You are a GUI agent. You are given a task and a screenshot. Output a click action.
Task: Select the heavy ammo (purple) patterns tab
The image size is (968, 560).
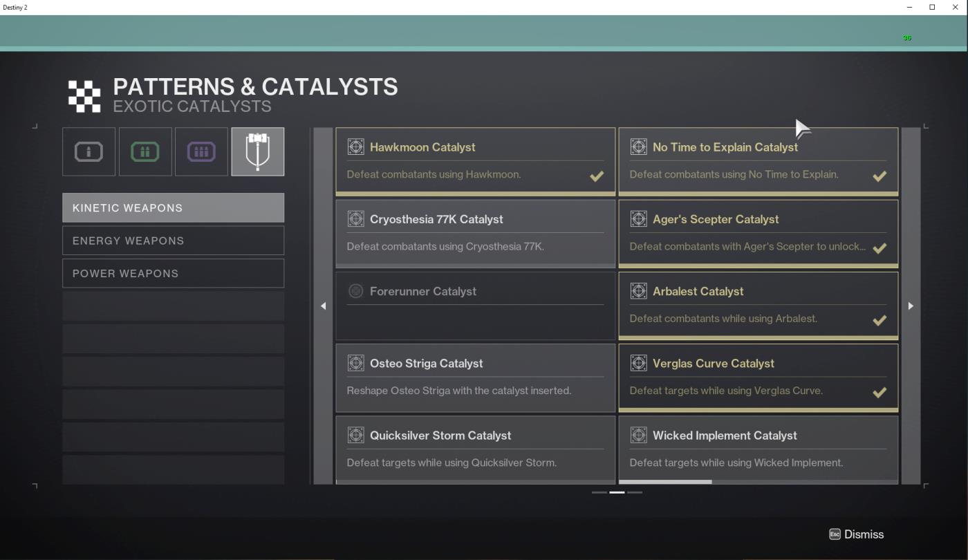[x=201, y=151]
